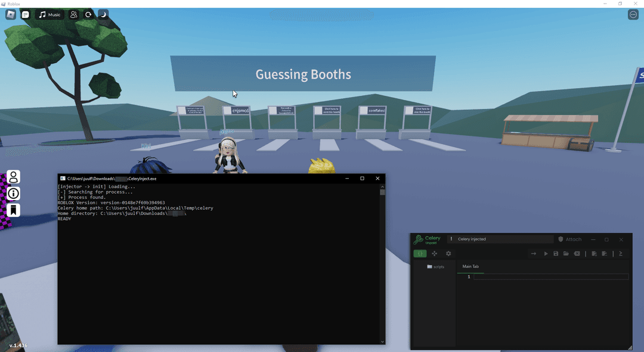Execute the script with Celery's play icon

pyautogui.click(x=546, y=253)
